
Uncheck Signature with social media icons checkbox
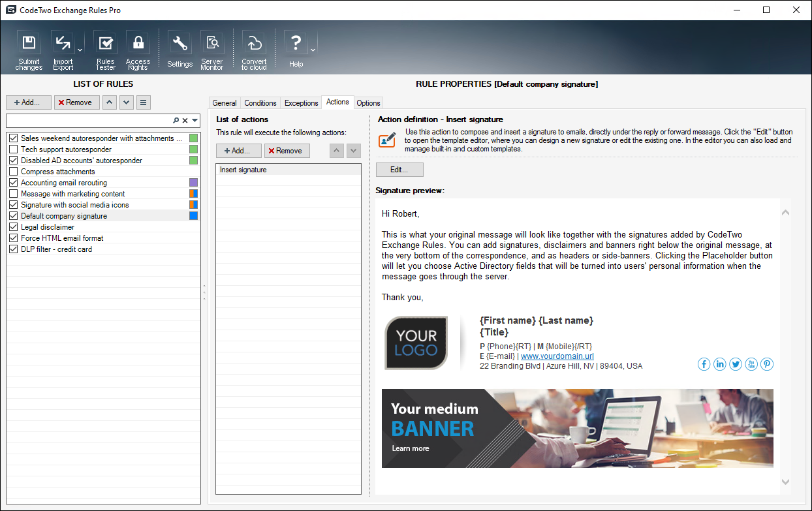[14, 205]
